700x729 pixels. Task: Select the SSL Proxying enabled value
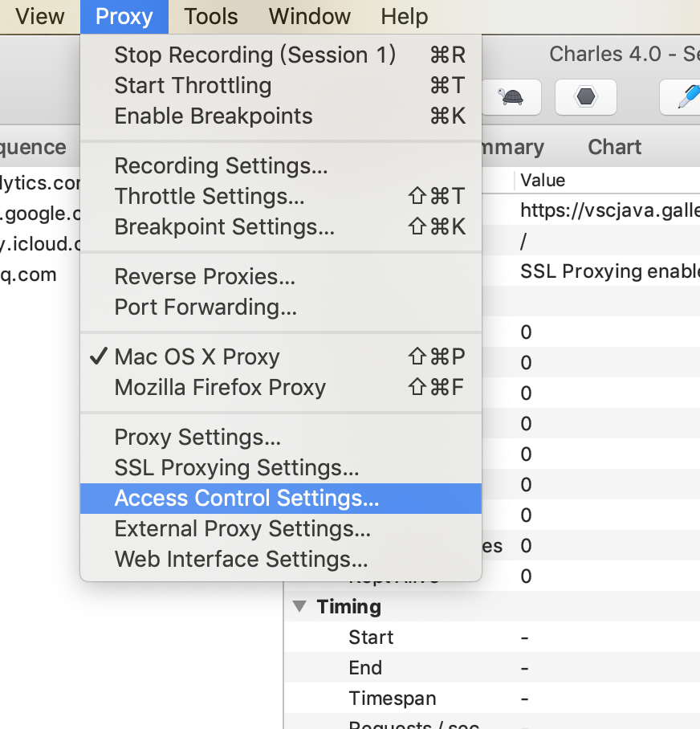610,271
